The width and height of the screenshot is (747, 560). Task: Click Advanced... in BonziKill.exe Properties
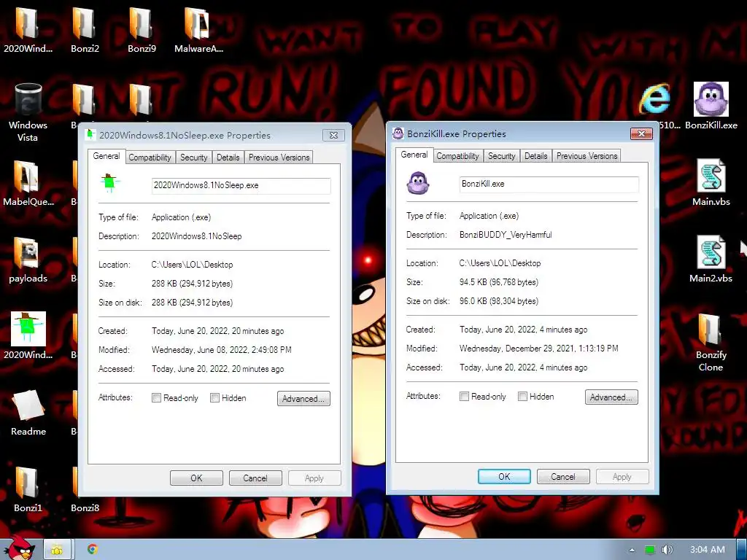611,397
